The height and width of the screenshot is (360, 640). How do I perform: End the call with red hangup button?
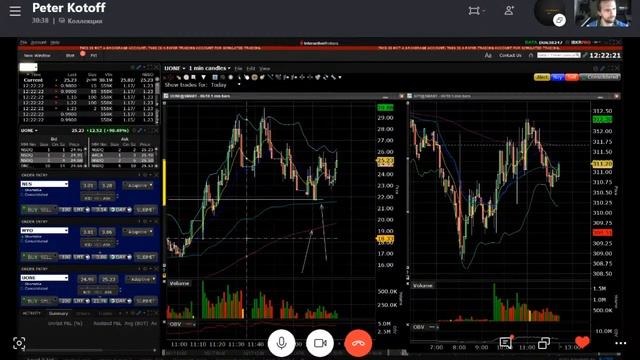[x=358, y=343]
